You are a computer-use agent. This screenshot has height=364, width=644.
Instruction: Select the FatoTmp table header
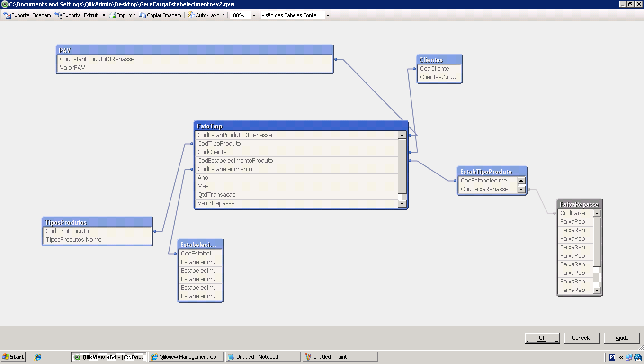point(301,126)
